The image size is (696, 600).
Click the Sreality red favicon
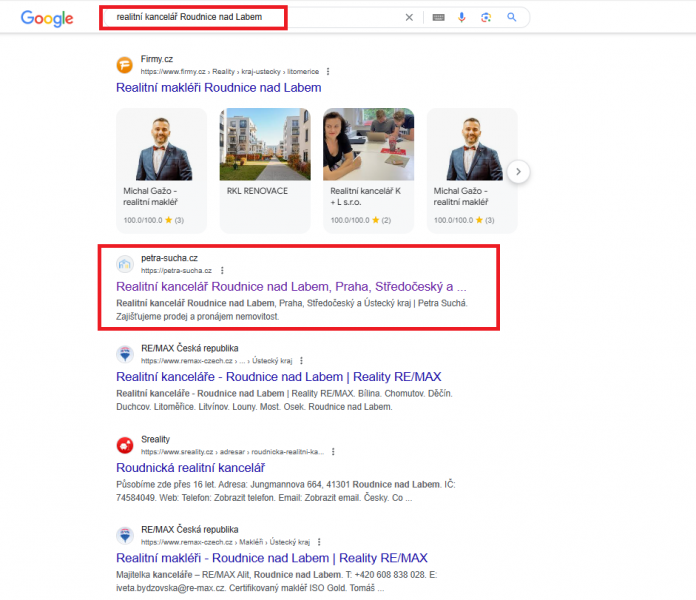[x=125, y=445]
